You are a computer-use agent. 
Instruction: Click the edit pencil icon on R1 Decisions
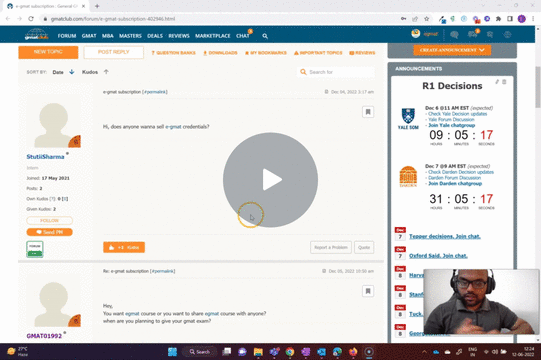tap(497, 82)
